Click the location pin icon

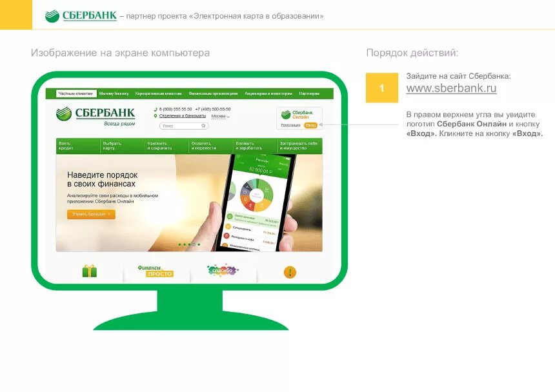pyautogui.click(x=156, y=116)
